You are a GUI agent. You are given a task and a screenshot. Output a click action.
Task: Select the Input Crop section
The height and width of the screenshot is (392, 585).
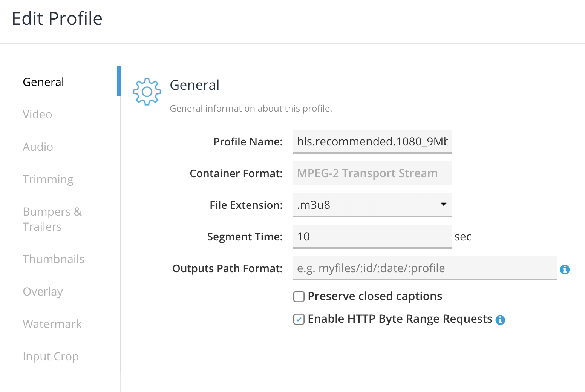[51, 356]
